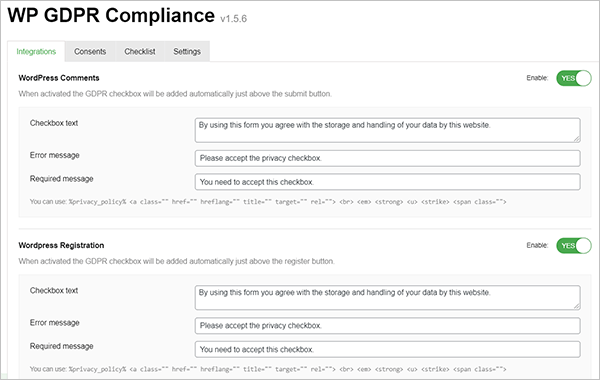Click 'Required message' label under WordPress Comments
This screenshot has width=600, height=380.
[62, 179]
